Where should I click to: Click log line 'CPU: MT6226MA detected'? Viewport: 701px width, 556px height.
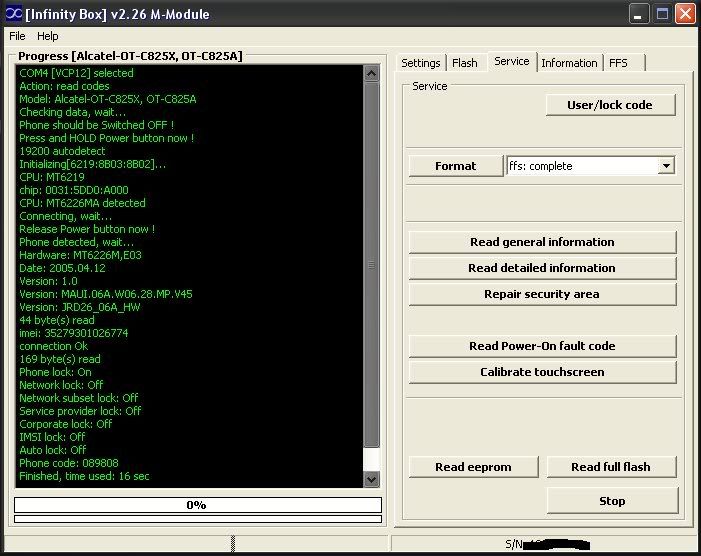82,203
